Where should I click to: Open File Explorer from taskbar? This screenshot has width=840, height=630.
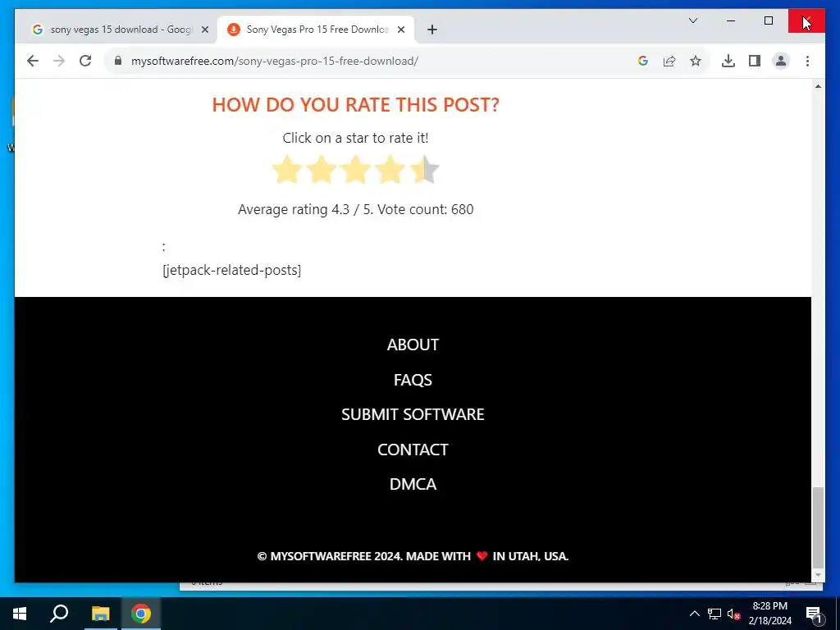(x=100, y=614)
